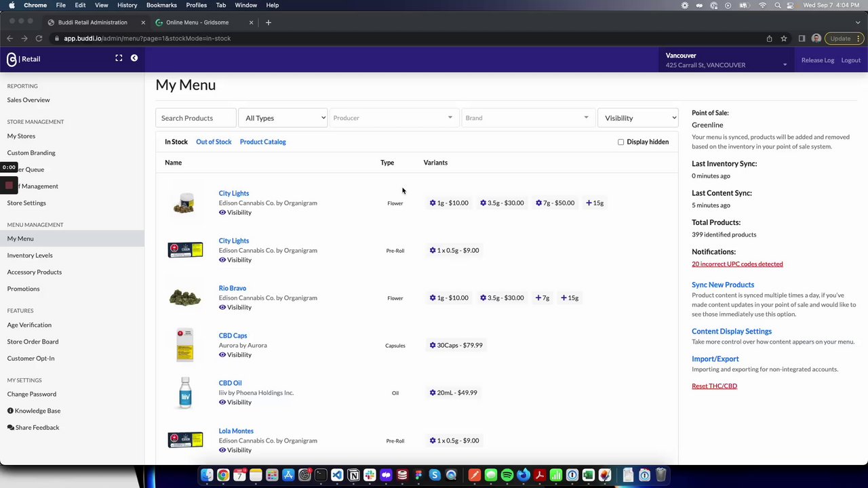The width and height of the screenshot is (868, 488).
Task: Share this page via Chrome share icon
Action: coord(769,39)
